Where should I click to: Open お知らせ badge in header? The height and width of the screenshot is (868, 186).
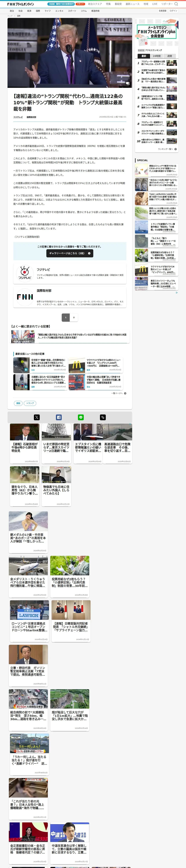(80, 4)
